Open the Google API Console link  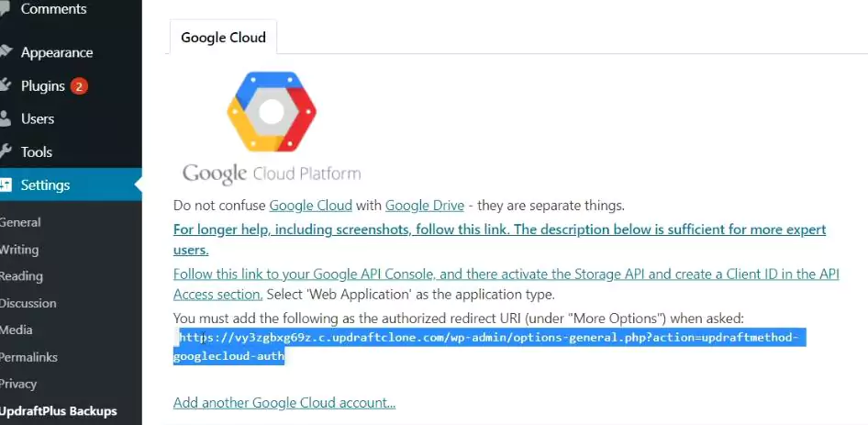(x=506, y=284)
